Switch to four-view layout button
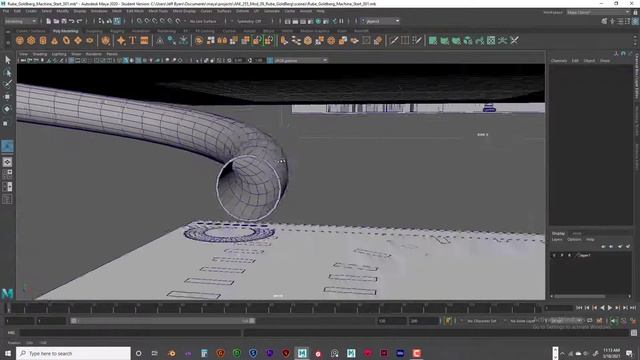Image resolution: width=640 pixels, height=360 pixels. click(x=7, y=174)
